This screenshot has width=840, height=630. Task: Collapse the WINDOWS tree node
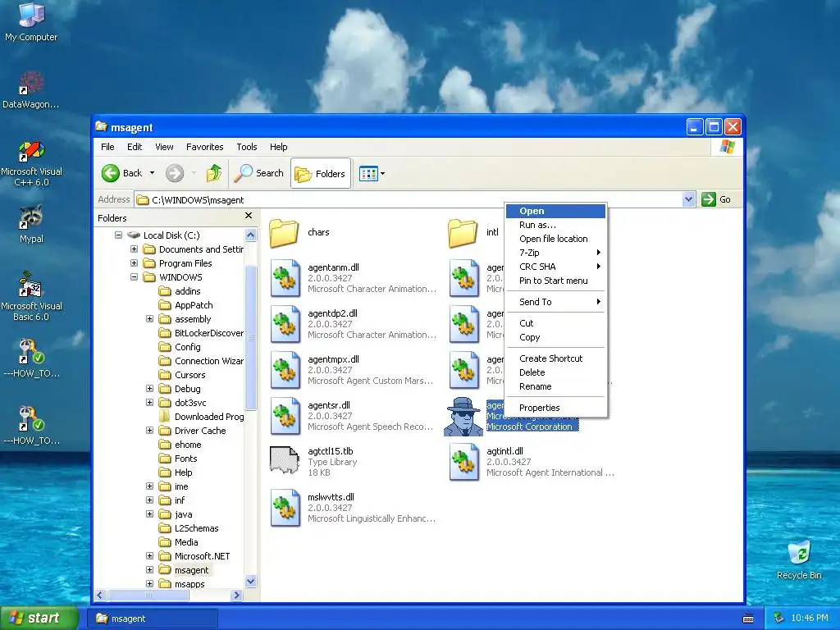(x=134, y=277)
